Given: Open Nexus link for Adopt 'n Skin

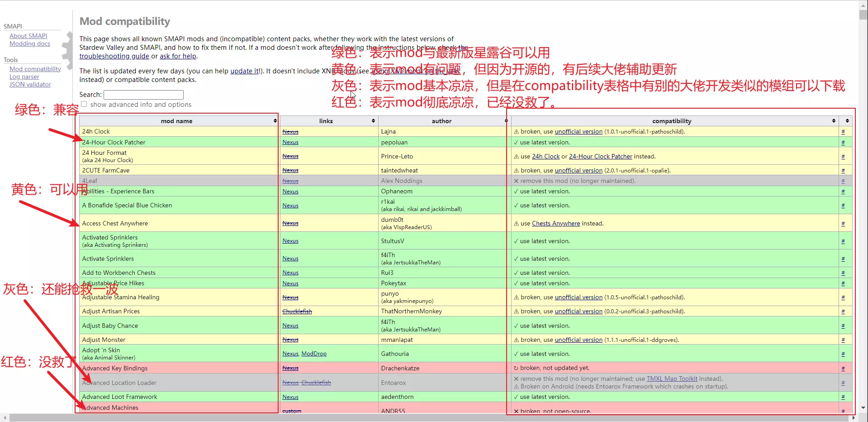Looking at the screenshot, I should click(290, 354).
